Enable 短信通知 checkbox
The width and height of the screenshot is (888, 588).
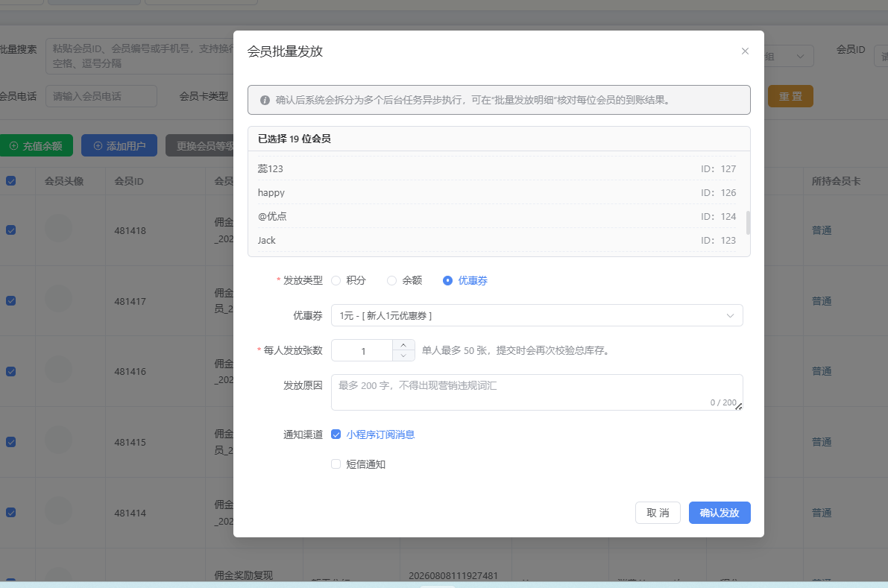click(x=336, y=464)
